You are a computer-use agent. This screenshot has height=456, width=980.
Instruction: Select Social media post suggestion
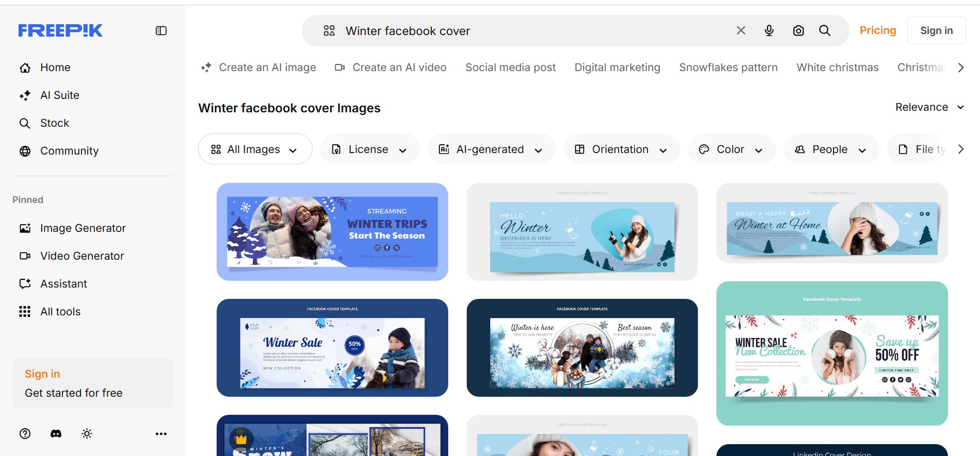tap(511, 67)
